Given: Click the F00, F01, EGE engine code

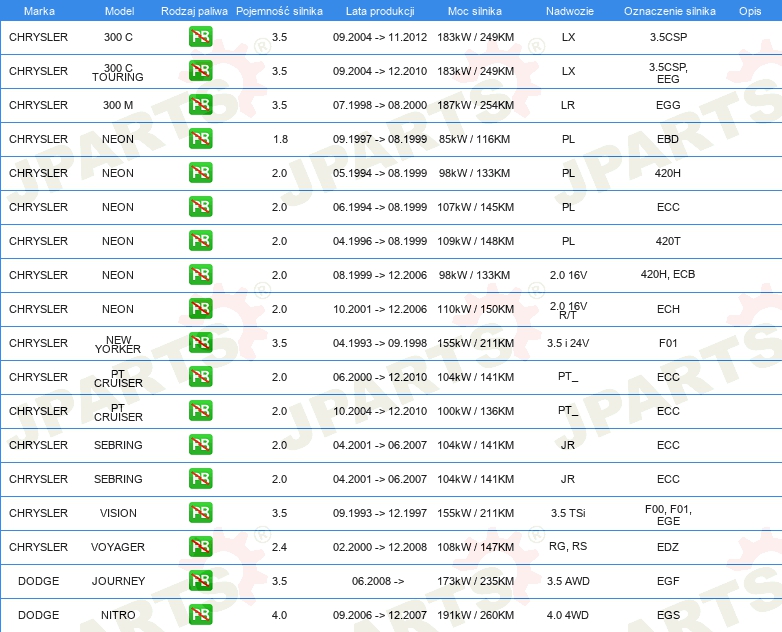Looking at the screenshot, I should click(668, 515).
